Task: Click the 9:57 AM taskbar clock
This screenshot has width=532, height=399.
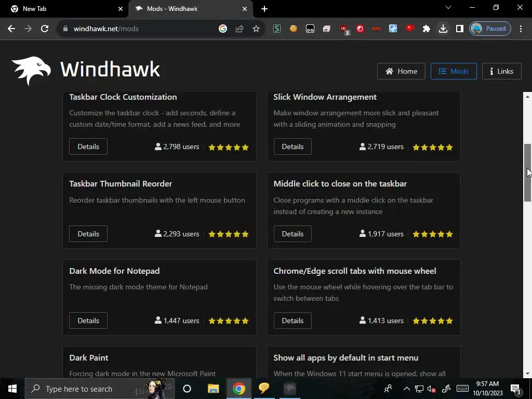Action: pyautogui.click(x=487, y=389)
